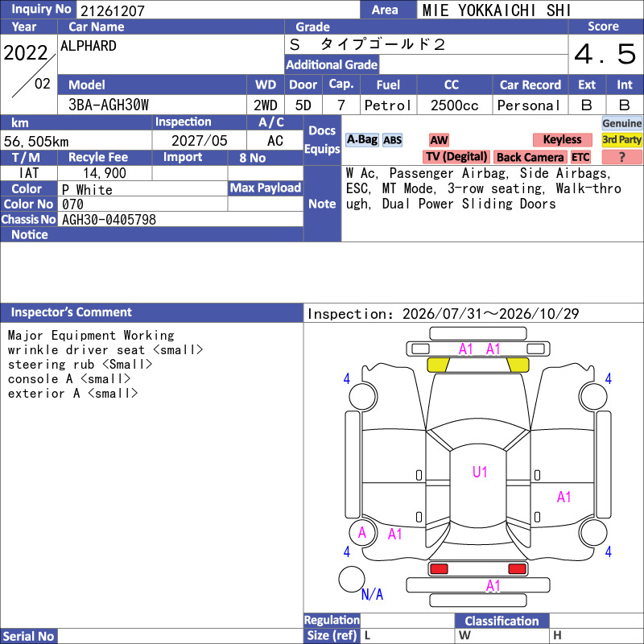644x644 pixels.
Task: Click the equipment note starting with W Ac
Action: coord(484,188)
